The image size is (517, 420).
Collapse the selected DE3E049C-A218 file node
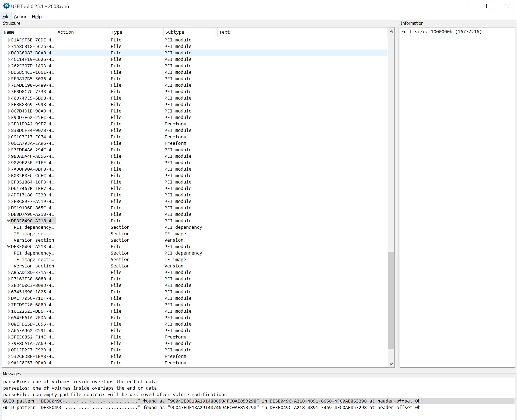(x=9, y=221)
